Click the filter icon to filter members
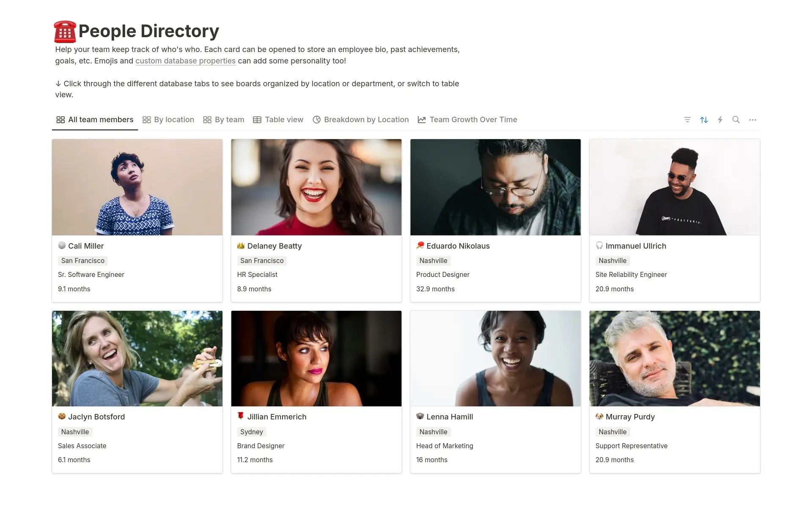The width and height of the screenshot is (812, 507). pyautogui.click(x=688, y=120)
